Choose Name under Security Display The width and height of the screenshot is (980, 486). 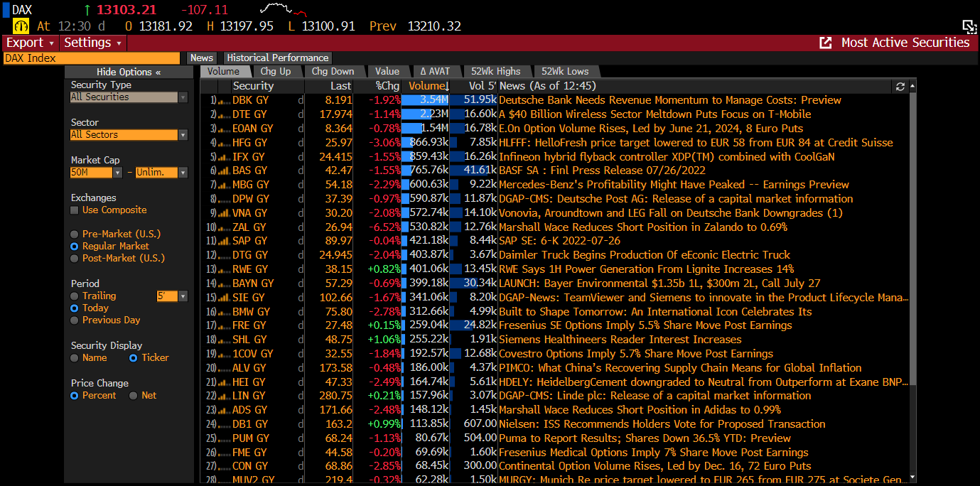[75, 358]
